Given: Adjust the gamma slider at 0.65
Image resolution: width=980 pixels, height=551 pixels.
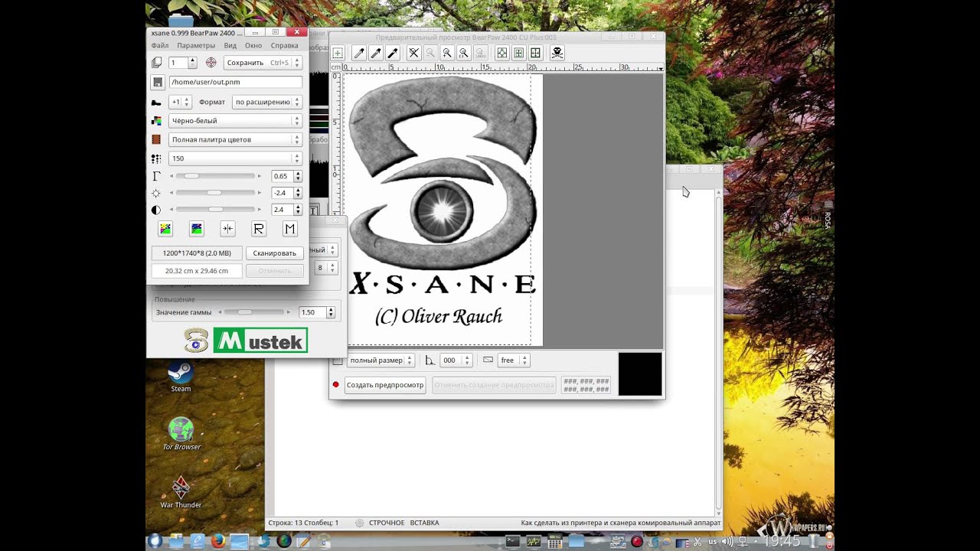Looking at the screenshot, I should coord(216,176).
